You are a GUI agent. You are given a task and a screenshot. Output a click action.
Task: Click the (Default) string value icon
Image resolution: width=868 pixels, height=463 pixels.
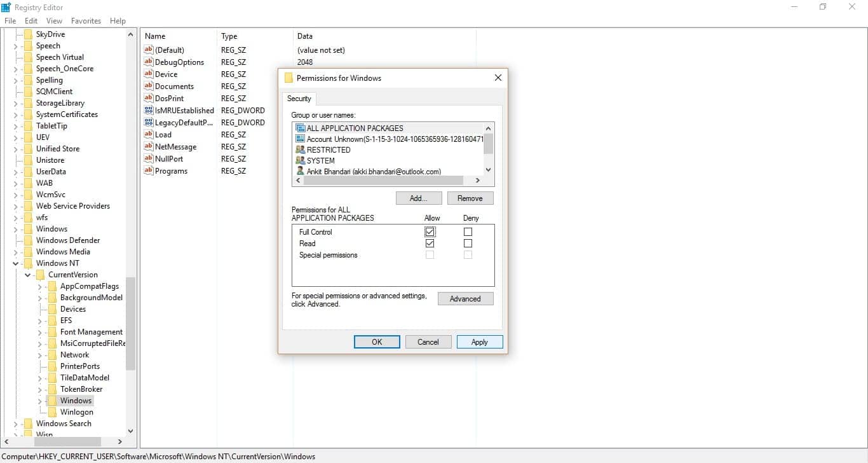point(149,50)
